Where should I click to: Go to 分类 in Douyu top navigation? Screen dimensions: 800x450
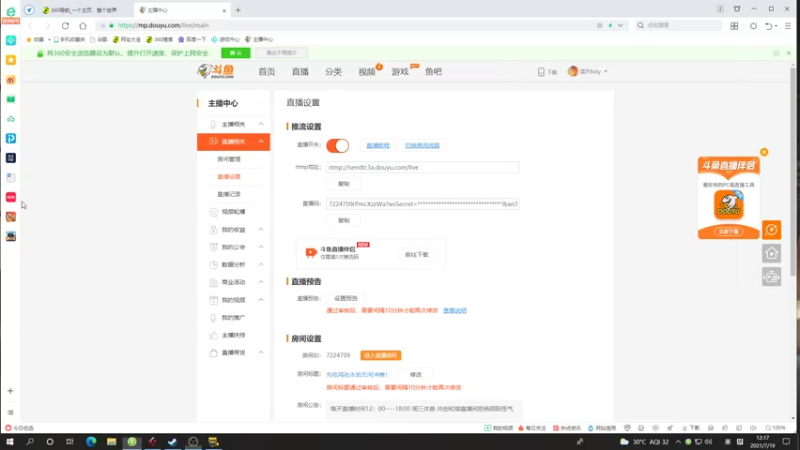[333, 72]
